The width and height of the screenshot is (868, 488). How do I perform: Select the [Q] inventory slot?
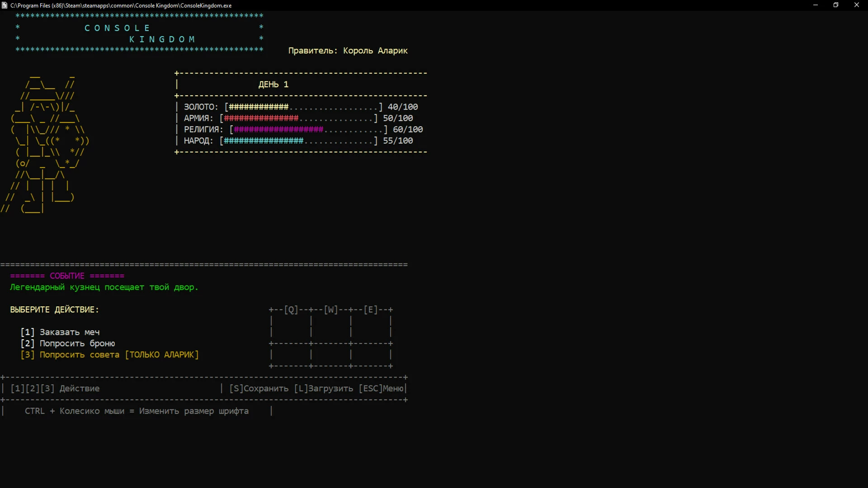click(x=291, y=327)
